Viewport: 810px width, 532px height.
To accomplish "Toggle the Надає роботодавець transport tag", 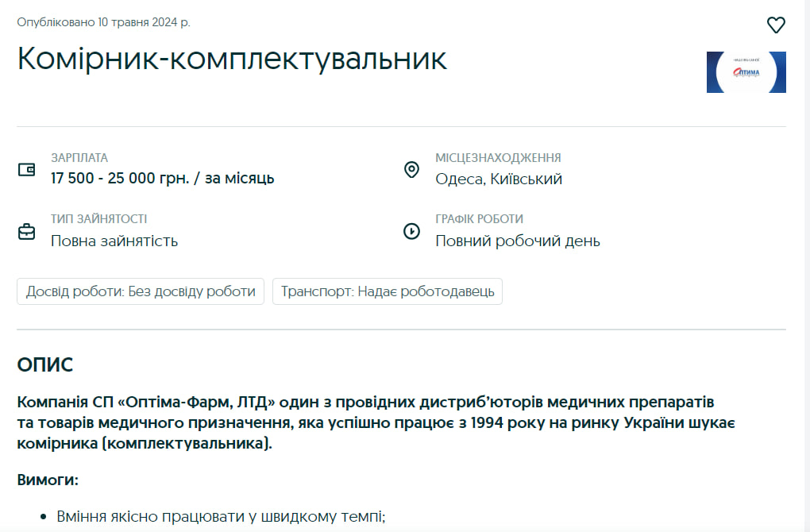I will click(387, 291).
